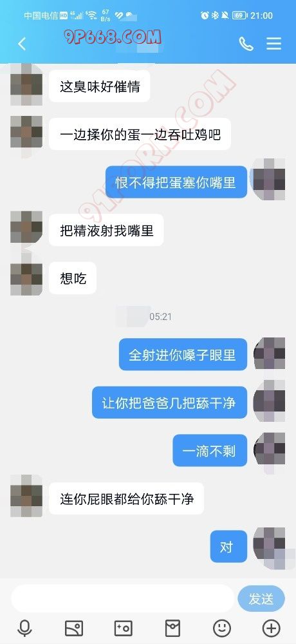Start a voice call with phone icon
Screen dimensions: 296x644
tap(246, 44)
